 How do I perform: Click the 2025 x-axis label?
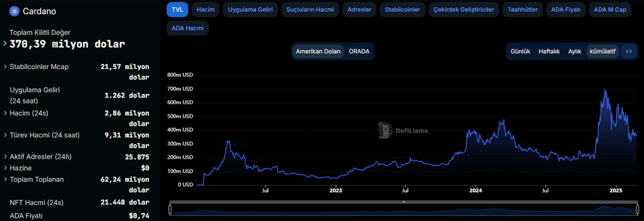616,190
